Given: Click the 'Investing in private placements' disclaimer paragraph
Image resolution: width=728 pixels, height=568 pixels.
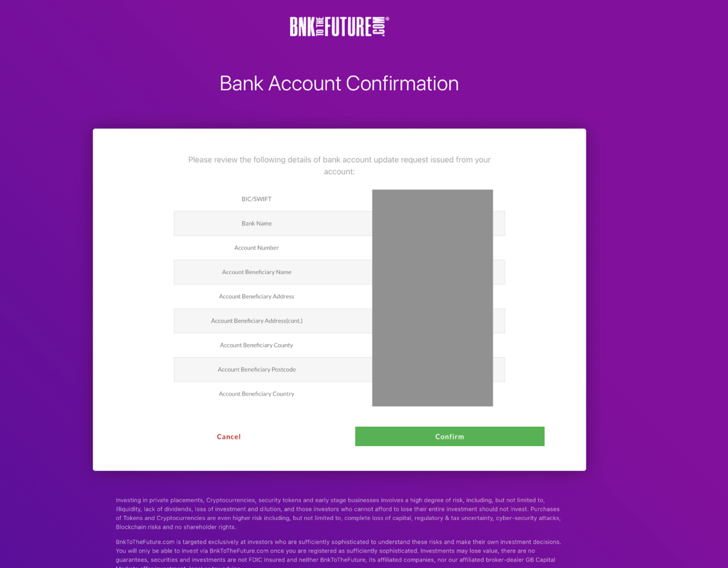Looking at the screenshot, I should click(x=338, y=513).
